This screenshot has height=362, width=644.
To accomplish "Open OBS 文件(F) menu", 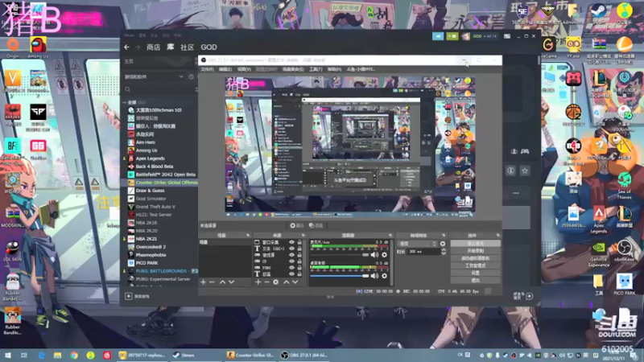I will [207, 69].
